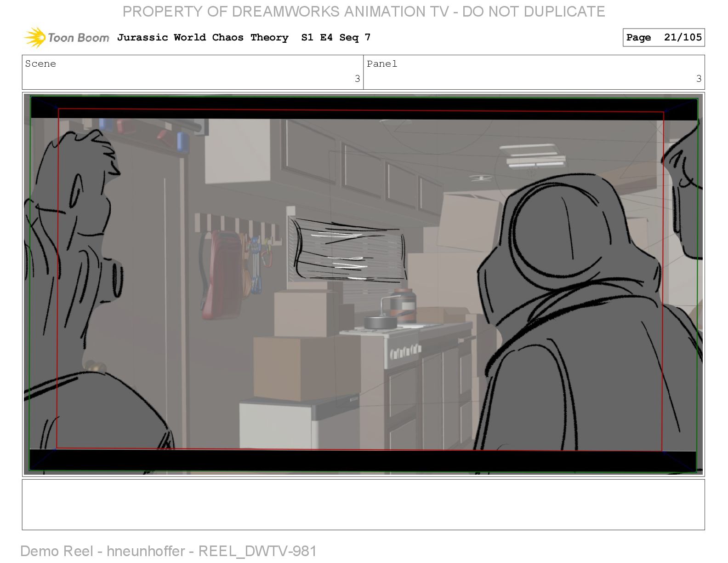Click the 'Scene' label
This screenshot has height=563, width=728.
tap(40, 63)
